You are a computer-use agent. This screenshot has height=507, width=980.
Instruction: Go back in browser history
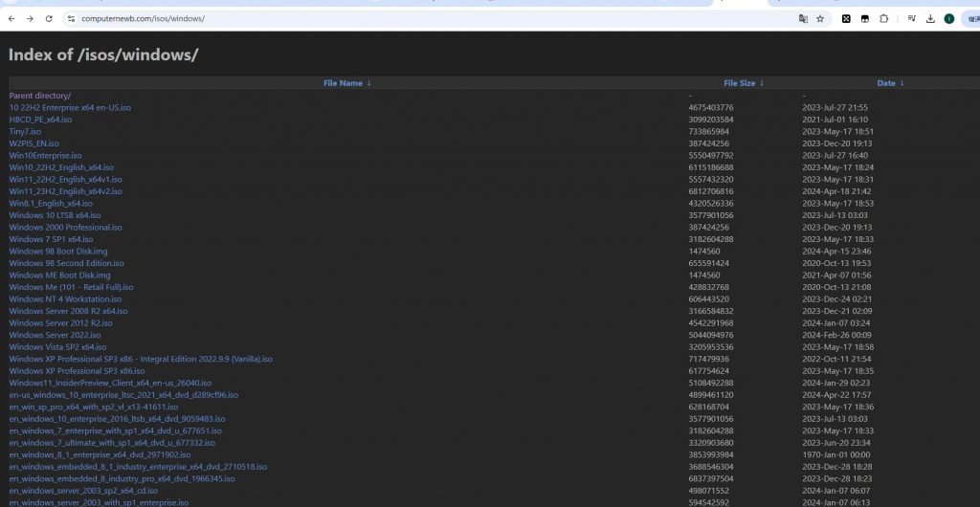pyautogui.click(x=11, y=19)
